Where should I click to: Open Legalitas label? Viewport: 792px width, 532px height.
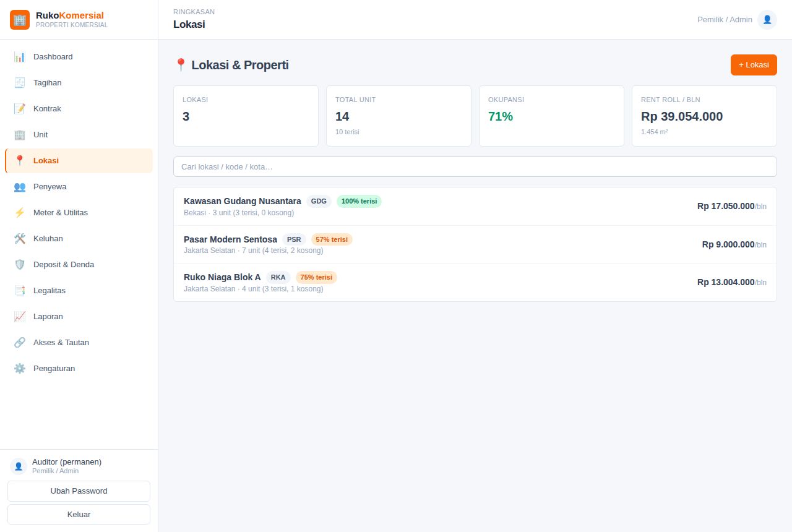(x=49, y=291)
